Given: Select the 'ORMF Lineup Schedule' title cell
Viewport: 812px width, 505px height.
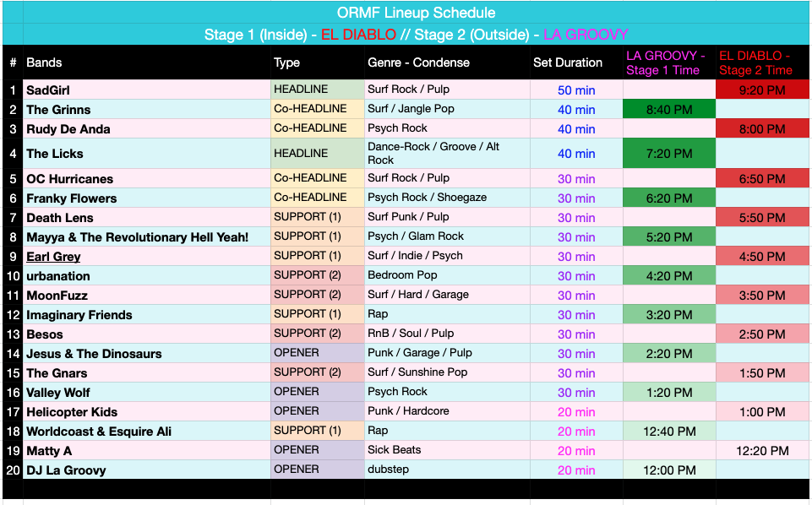Looking at the screenshot, I should 416,13.
